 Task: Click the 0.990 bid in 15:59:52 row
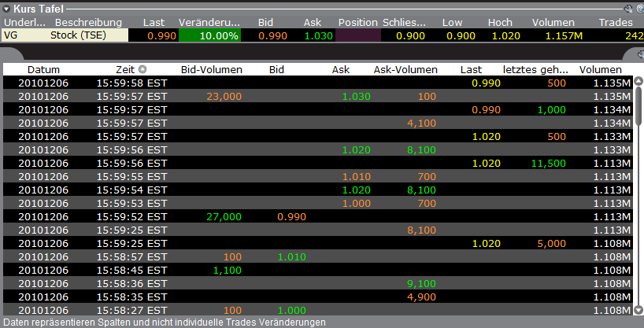[x=292, y=217]
